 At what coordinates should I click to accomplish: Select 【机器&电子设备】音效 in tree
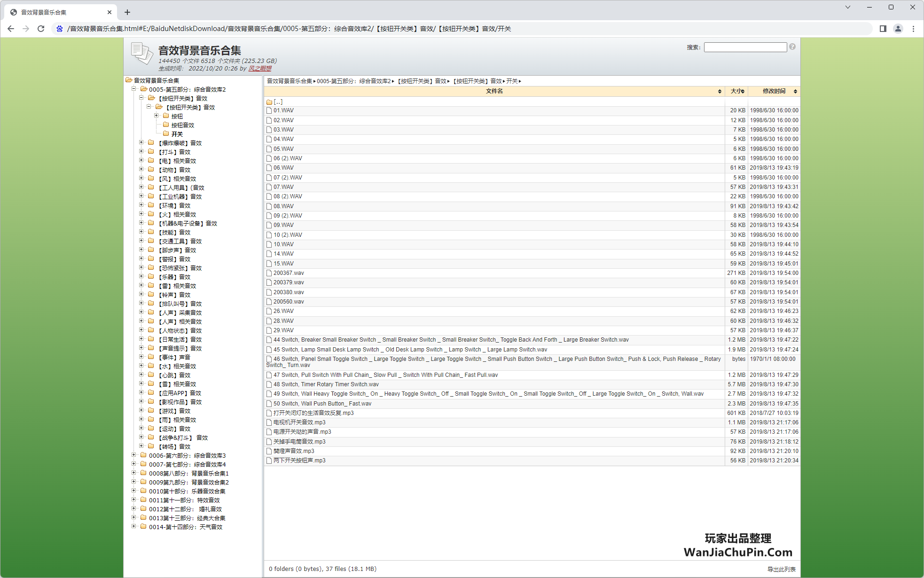point(187,224)
